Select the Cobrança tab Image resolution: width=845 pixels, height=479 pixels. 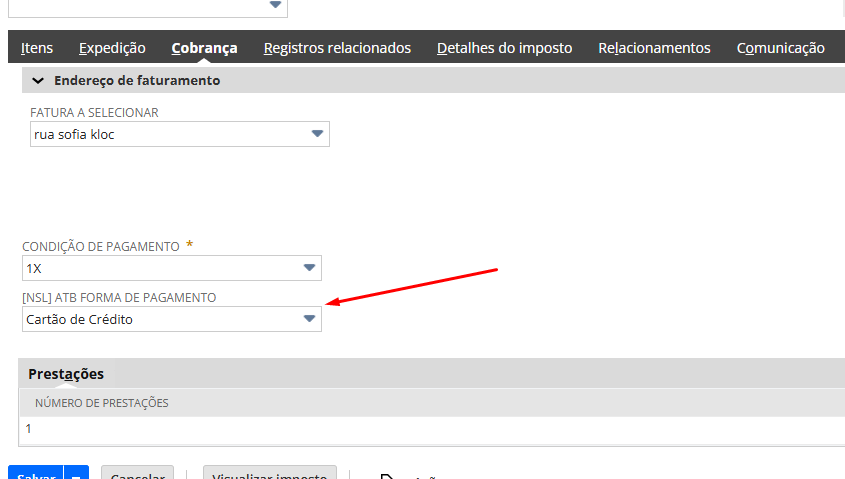pyautogui.click(x=204, y=48)
